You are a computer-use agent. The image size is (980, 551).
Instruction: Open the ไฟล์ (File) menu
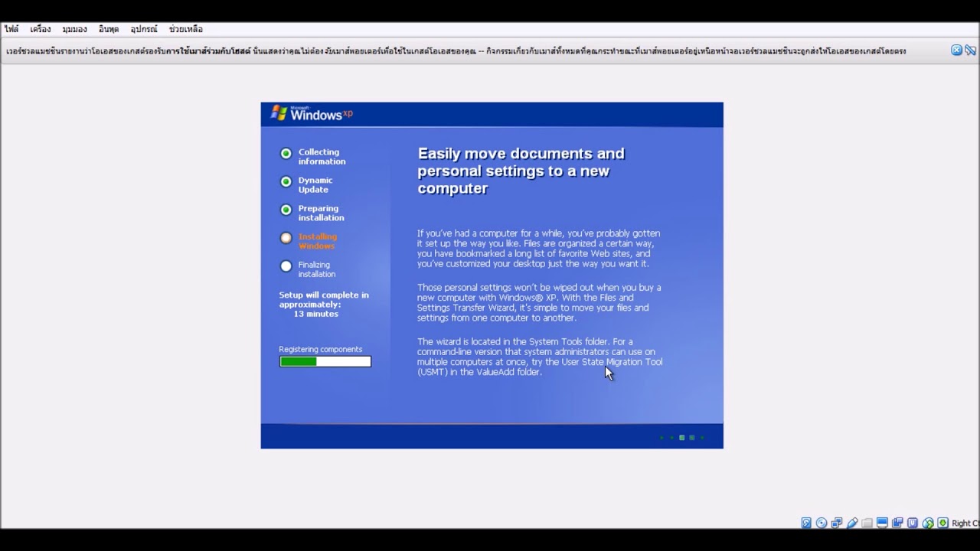click(x=11, y=29)
